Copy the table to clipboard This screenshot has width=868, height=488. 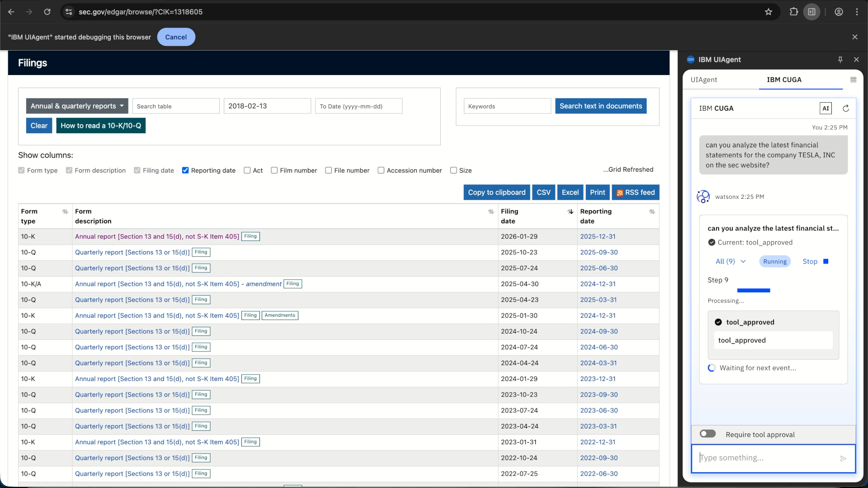point(497,192)
